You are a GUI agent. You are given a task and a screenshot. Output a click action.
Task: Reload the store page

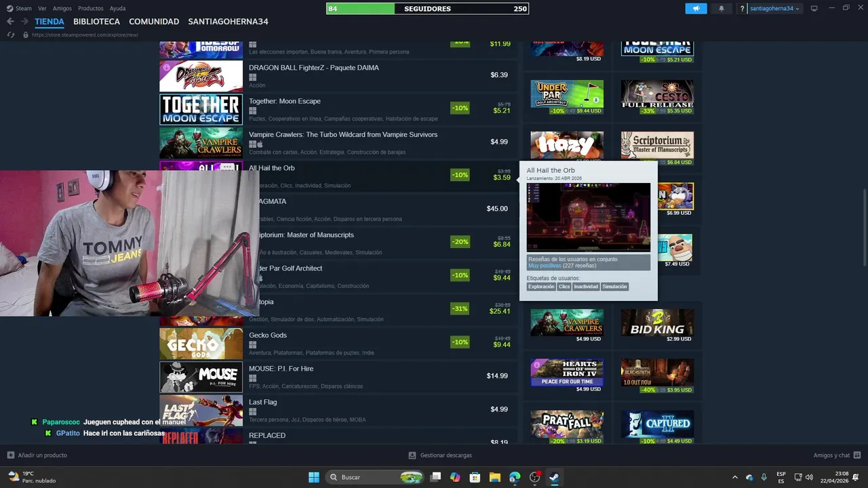coord(11,35)
